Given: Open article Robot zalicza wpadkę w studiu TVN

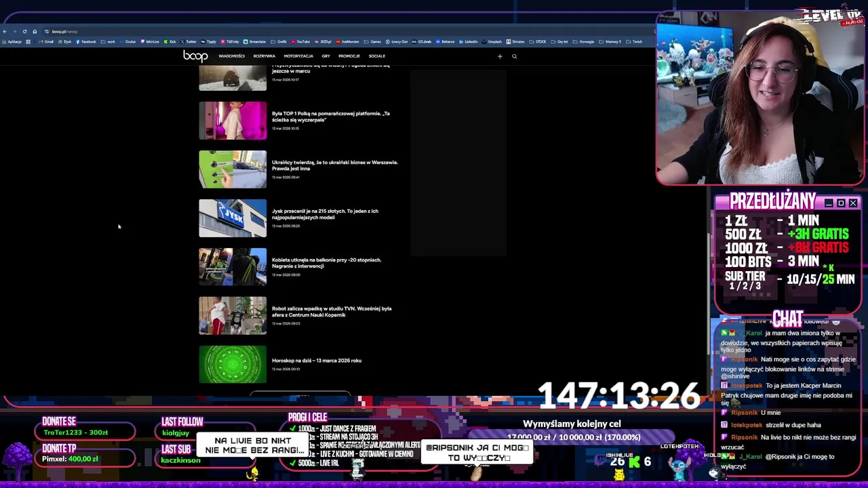Looking at the screenshot, I should [x=332, y=312].
